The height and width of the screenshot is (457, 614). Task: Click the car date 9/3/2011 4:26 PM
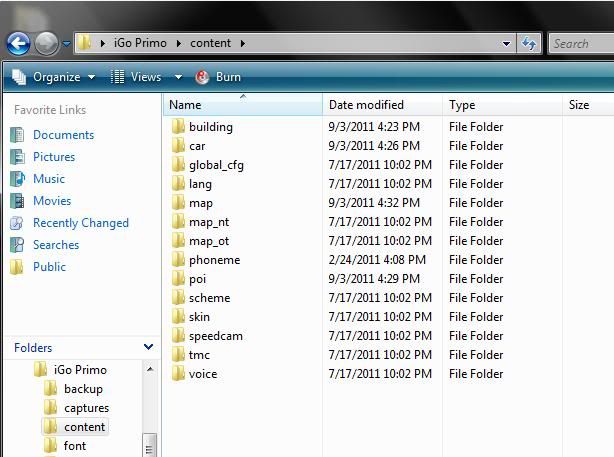pyautogui.click(x=374, y=146)
